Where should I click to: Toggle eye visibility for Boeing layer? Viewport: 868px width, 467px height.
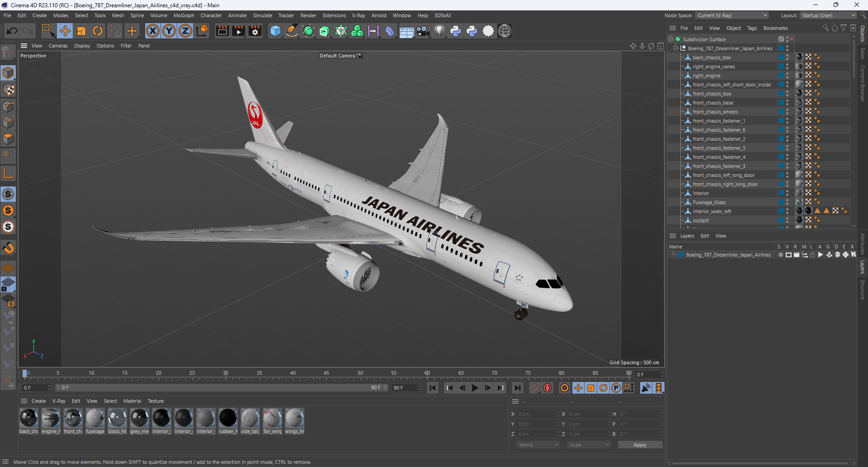point(788,255)
